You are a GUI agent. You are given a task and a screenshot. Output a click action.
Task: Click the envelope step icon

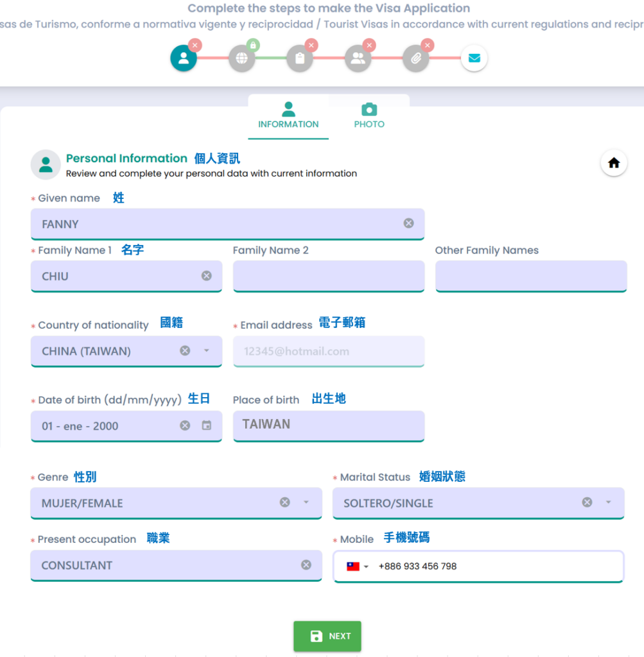(x=474, y=58)
